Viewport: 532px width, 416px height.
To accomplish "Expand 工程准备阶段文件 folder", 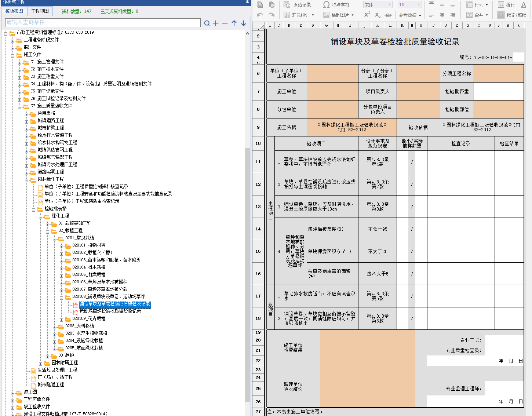I will 13,41.
